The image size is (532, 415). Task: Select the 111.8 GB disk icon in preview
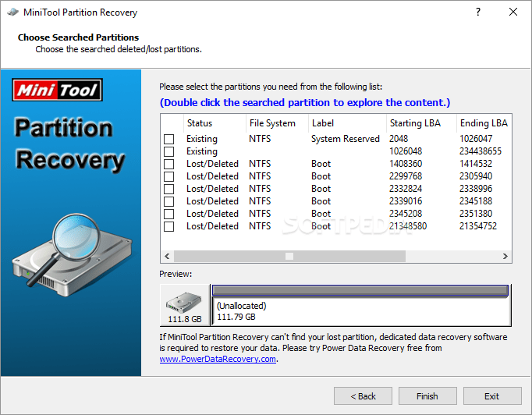tap(185, 305)
